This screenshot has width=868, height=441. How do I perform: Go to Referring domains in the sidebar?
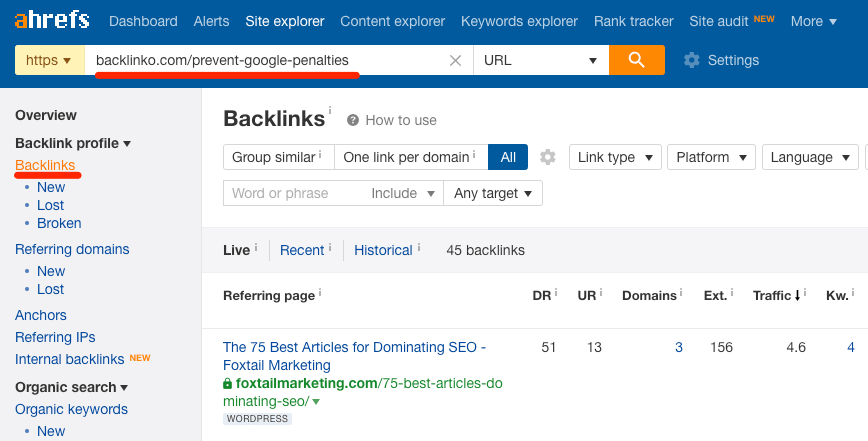(x=72, y=249)
